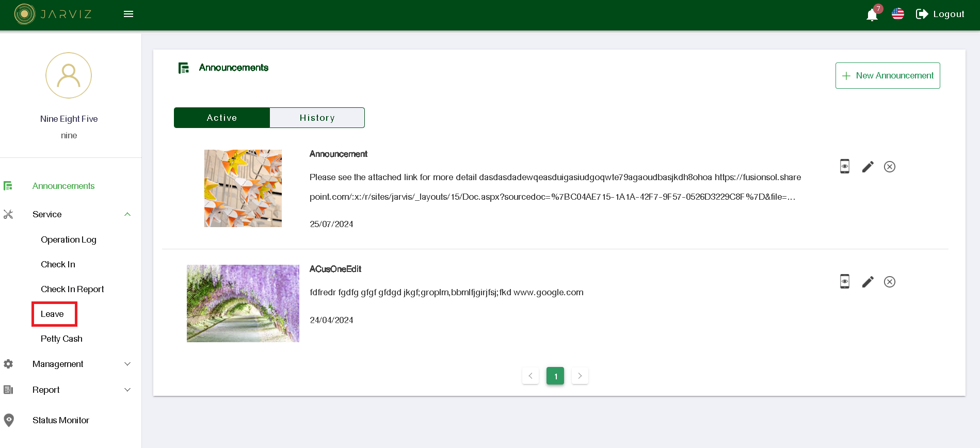Click the user profile avatar

pos(69,75)
